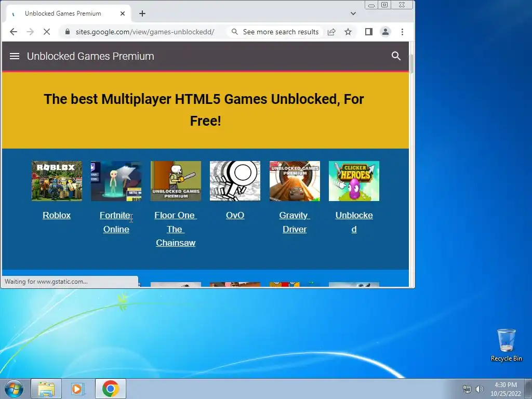Stop the page loading with the X button
Viewport: 532px width, 399px height.
coord(47,32)
